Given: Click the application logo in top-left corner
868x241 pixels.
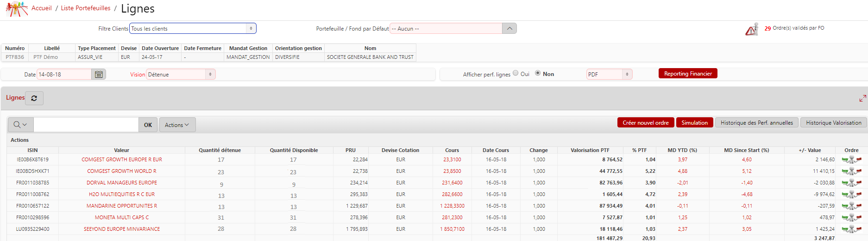Looking at the screenshot, I should click(16, 9).
